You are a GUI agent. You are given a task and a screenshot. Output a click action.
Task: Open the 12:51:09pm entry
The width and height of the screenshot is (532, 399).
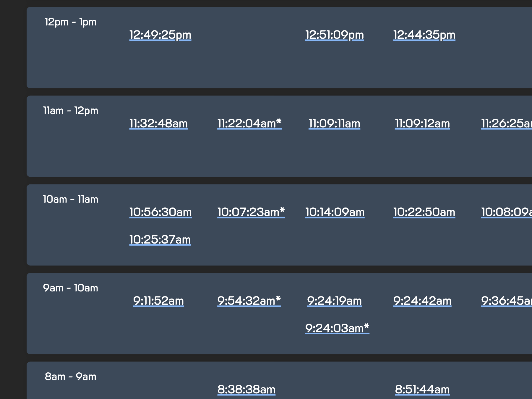(334, 35)
